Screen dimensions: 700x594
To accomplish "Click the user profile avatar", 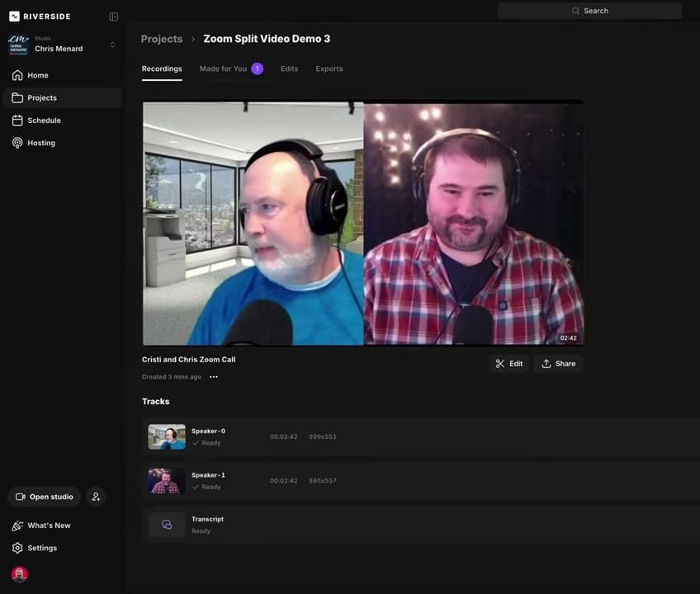I will click(x=20, y=574).
